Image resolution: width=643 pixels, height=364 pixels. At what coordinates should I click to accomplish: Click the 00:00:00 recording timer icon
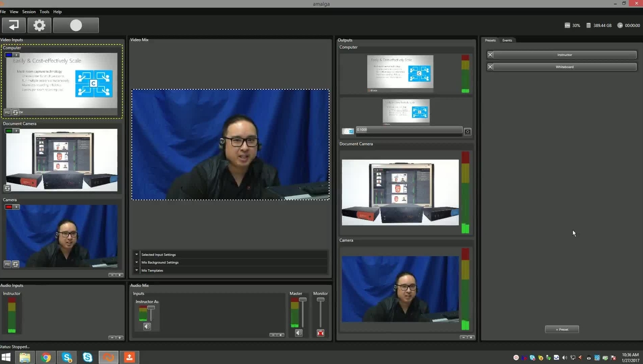pyautogui.click(x=620, y=25)
